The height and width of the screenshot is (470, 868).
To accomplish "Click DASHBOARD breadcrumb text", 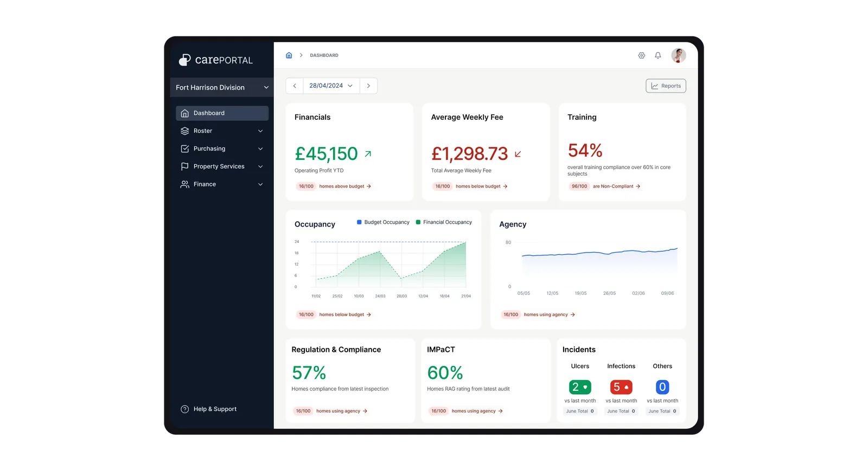I will pos(324,55).
